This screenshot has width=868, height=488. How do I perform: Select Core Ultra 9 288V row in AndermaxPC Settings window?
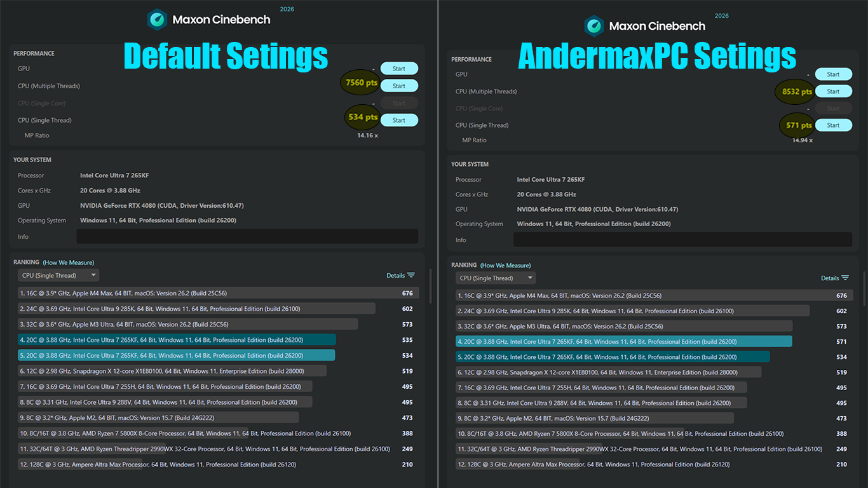pyautogui.click(x=653, y=403)
